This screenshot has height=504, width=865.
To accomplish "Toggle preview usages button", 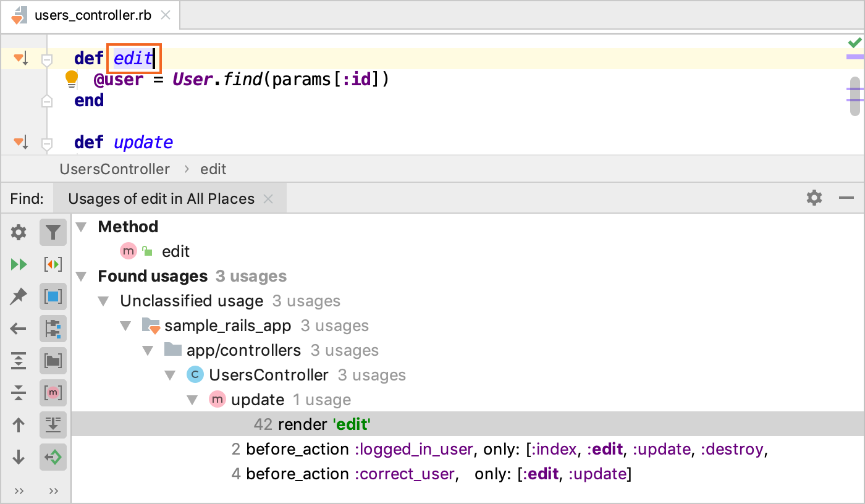I will click(53, 457).
